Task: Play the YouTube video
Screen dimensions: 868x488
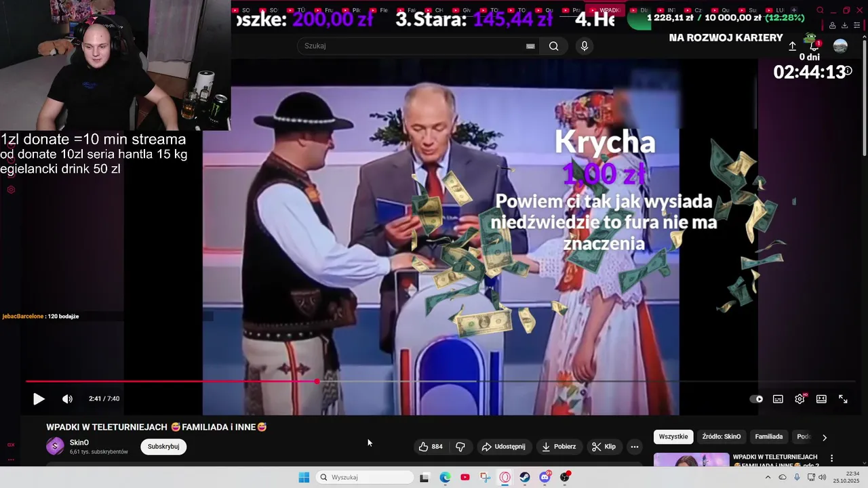Action: click(39, 399)
